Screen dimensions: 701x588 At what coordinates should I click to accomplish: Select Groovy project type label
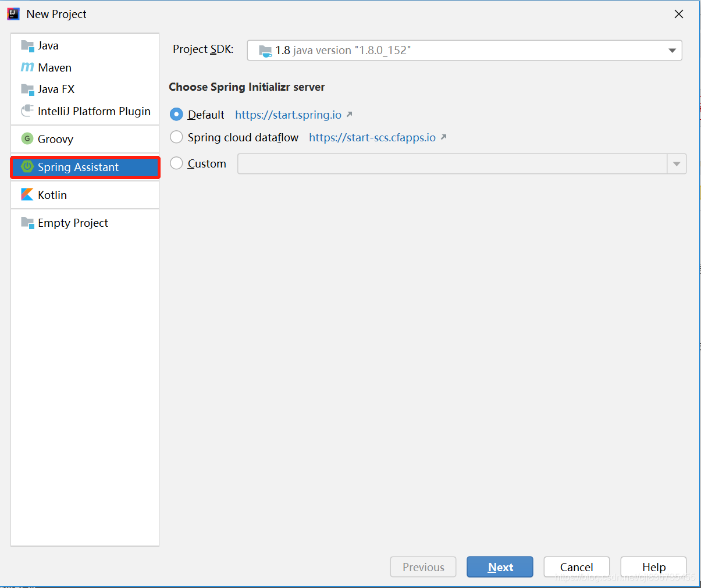click(55, 139)
